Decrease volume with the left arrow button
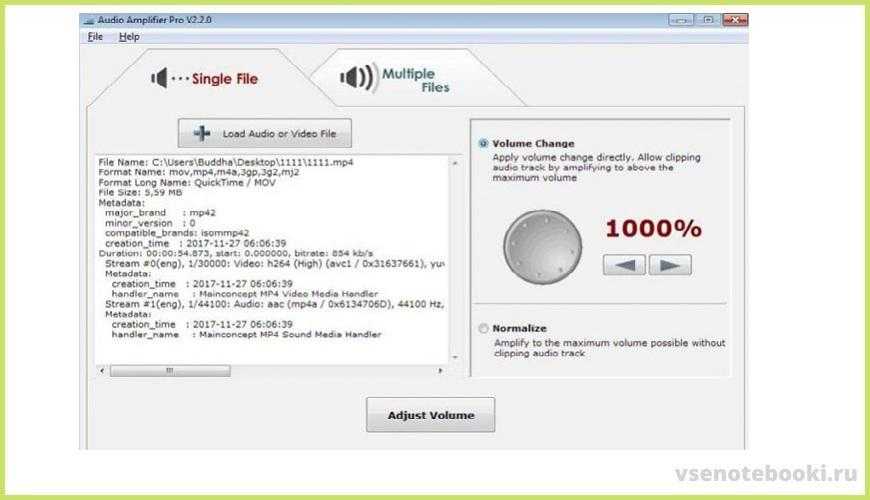Image resolution: width=870 pixels, height=500 pixels. pyautogui.click(x=624, y=265)
